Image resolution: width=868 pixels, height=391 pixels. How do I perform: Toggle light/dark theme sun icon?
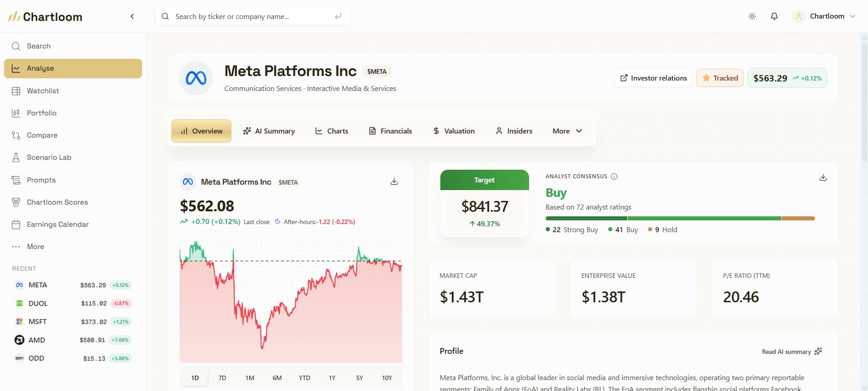(752, 16)
